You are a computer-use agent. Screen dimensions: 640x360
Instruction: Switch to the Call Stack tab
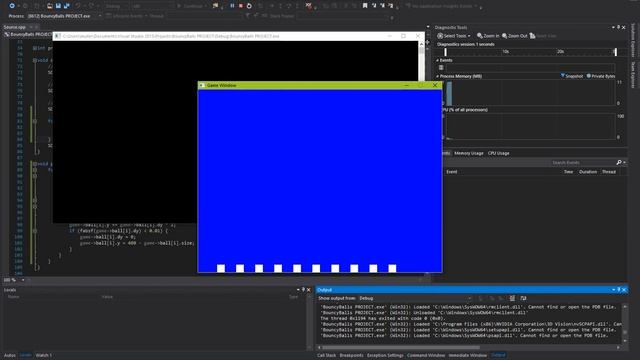[x=327, y=356]
